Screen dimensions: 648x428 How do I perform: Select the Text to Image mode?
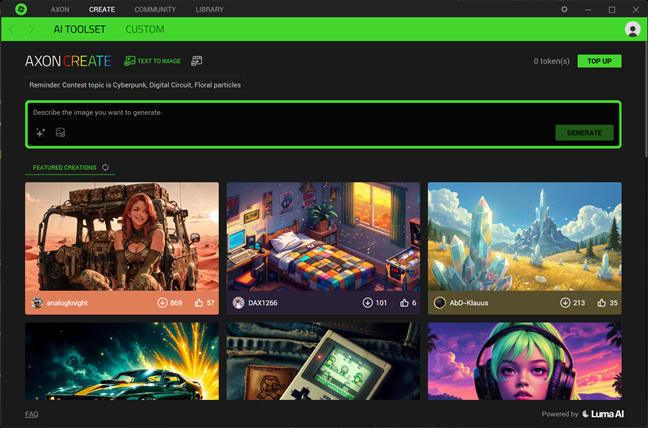[x=152, y=61]
